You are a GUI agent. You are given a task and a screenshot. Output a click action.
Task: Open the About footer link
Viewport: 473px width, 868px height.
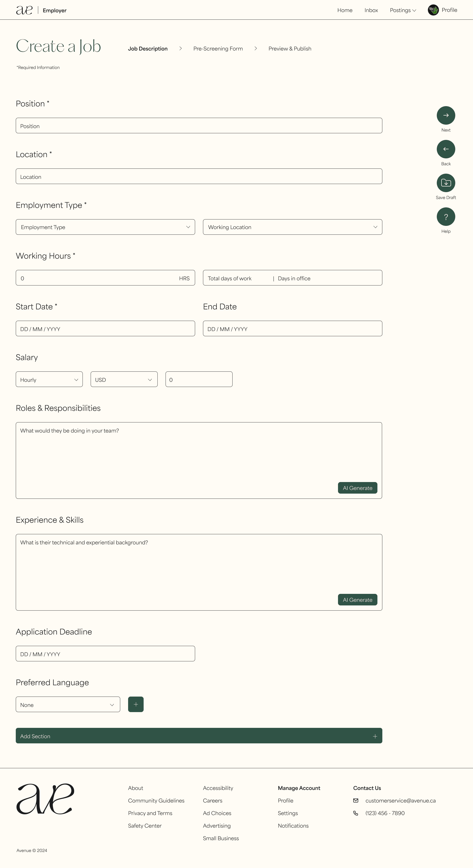(135, 788)
